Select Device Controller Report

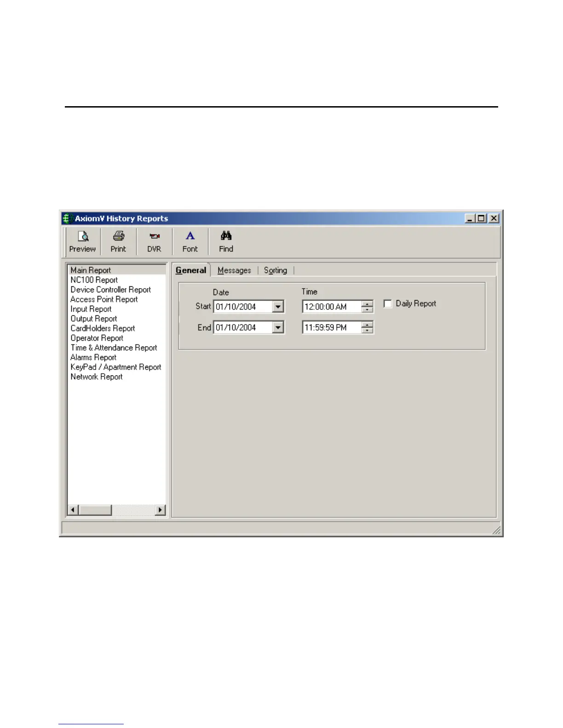coord(110,290)
